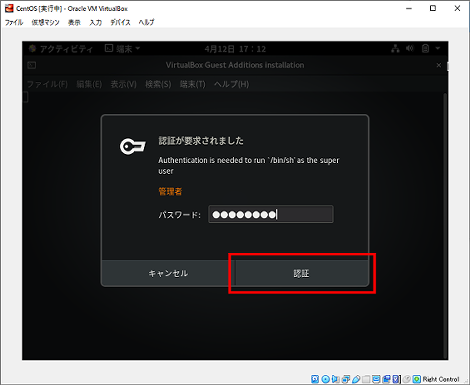Click the guest volume speaker icon
The height and width of the screenshot is (385, 470).
(410, 49)
